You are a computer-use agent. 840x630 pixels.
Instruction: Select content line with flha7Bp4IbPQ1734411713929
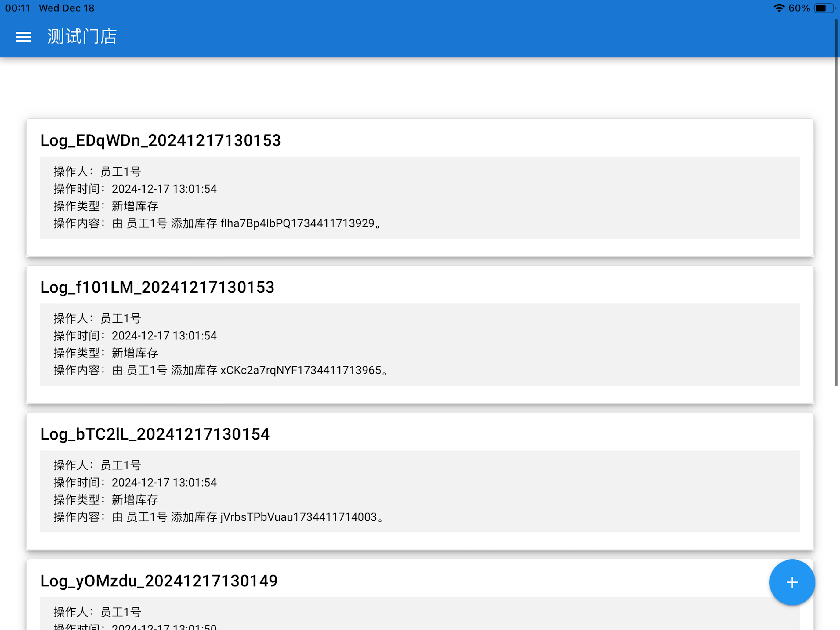click(x=217, y=223)
